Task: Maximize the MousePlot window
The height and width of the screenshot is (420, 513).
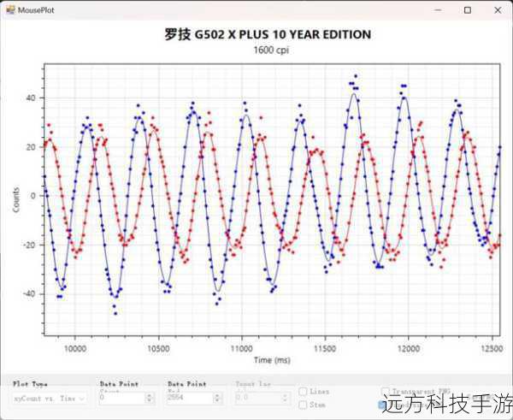Action: coord(468,10)
